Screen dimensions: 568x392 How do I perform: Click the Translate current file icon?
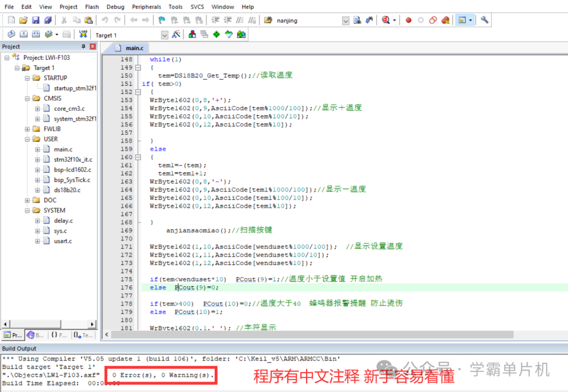click(11, 34)
